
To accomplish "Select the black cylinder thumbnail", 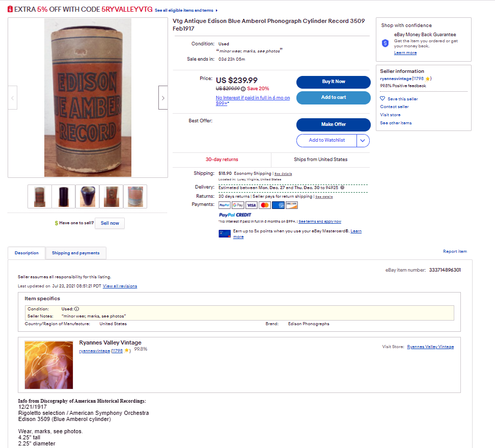I will coord(64,197).
